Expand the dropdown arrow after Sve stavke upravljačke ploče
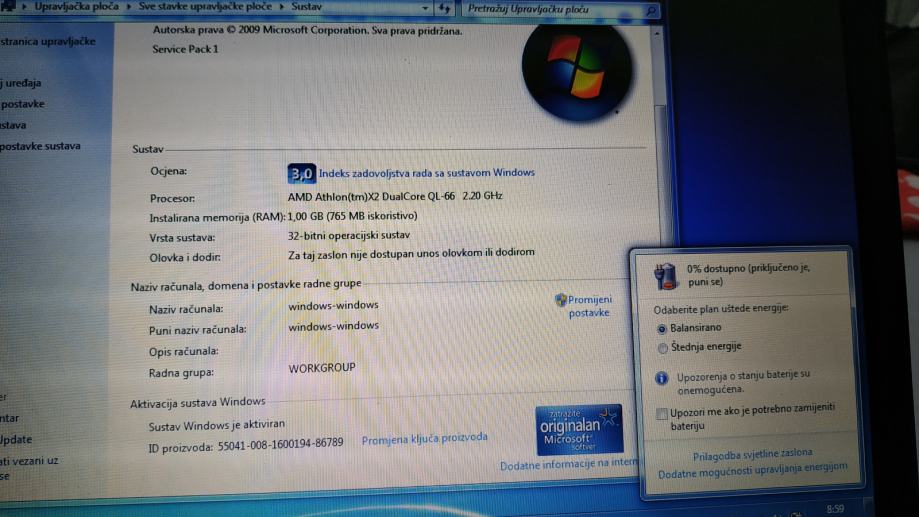This screenshot has width=919, height=517. pyautogui.click(x=282, y=7)
